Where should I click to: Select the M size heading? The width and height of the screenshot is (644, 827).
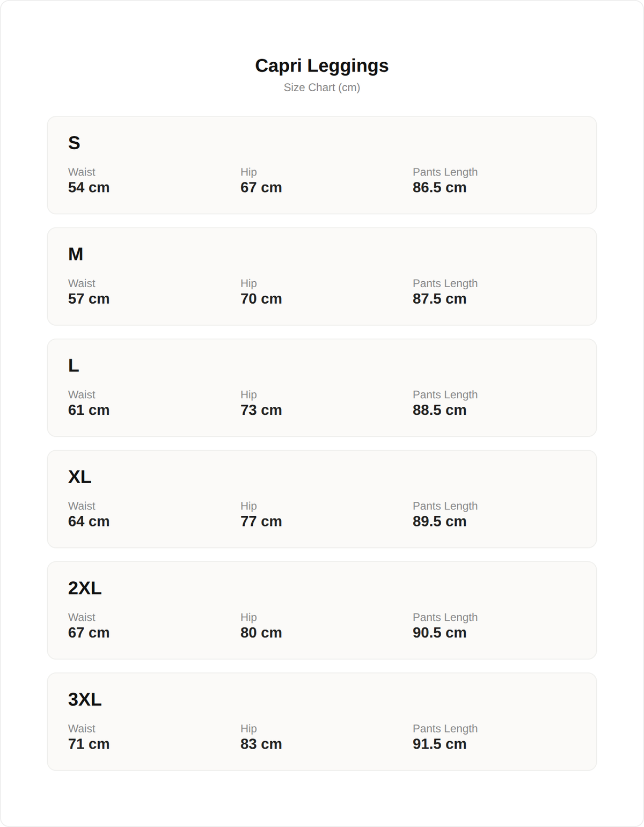[75, 254]
